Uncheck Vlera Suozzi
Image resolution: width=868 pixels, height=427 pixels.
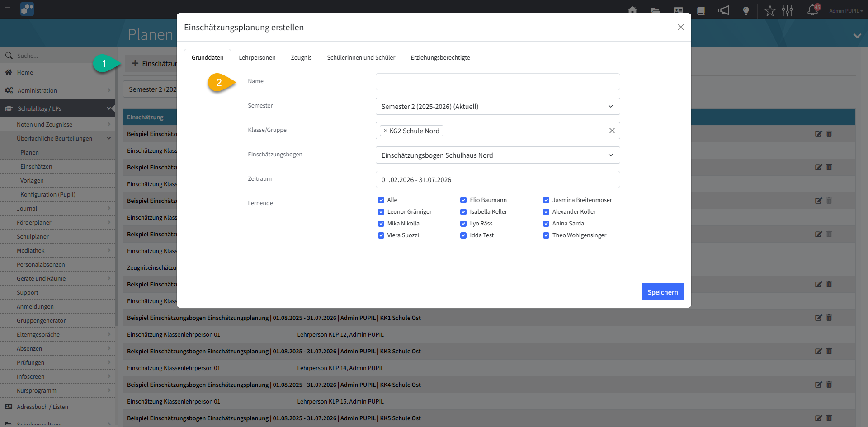click(x=381, y=235)
